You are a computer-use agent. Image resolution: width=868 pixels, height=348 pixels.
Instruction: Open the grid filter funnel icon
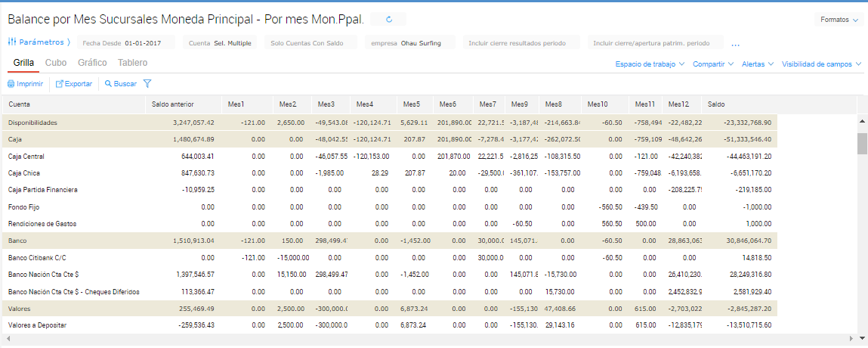[147, 84]
